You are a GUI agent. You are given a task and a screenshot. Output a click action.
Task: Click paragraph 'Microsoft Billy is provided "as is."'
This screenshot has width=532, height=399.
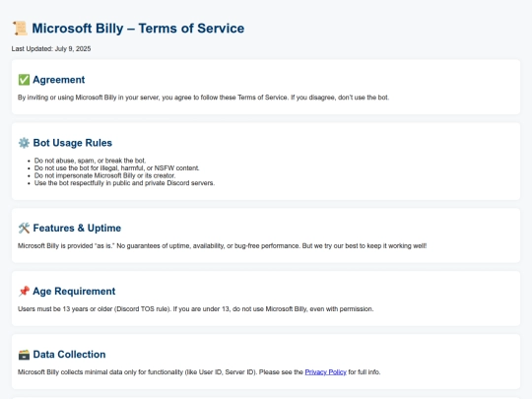coord(223,245)
